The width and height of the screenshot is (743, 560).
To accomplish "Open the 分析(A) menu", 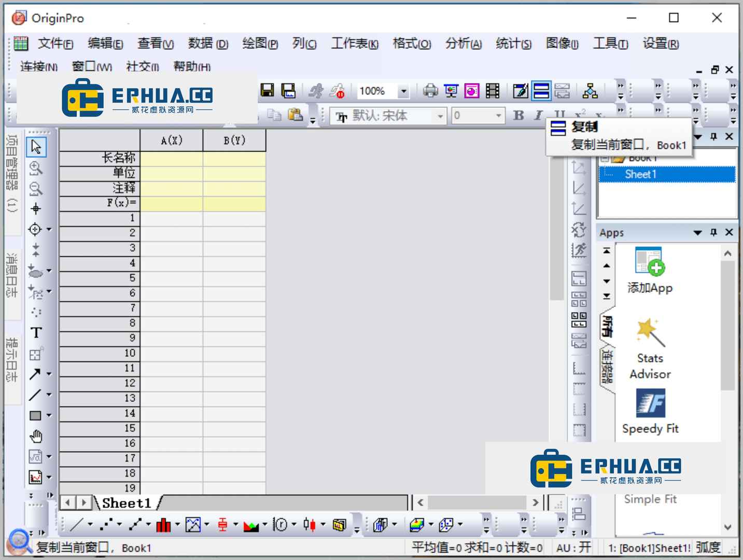I will tap(464, 44).
